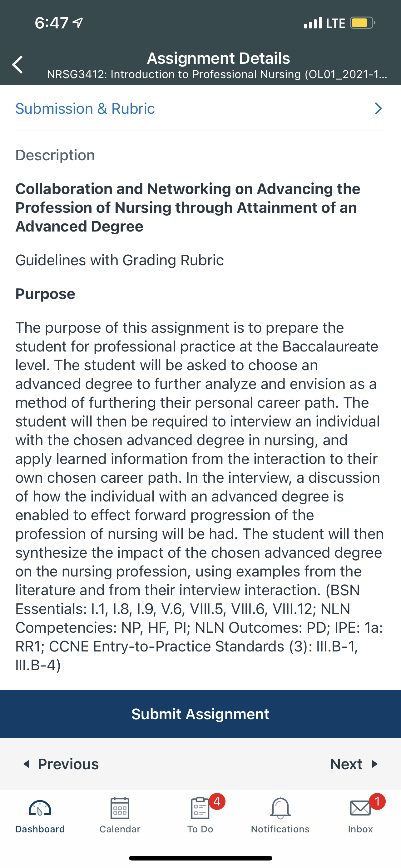Tap the Submit Assignment button

(200, 714)
